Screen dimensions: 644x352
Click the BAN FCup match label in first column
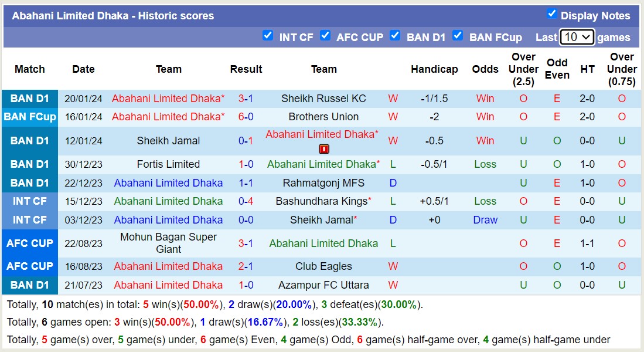29,116
